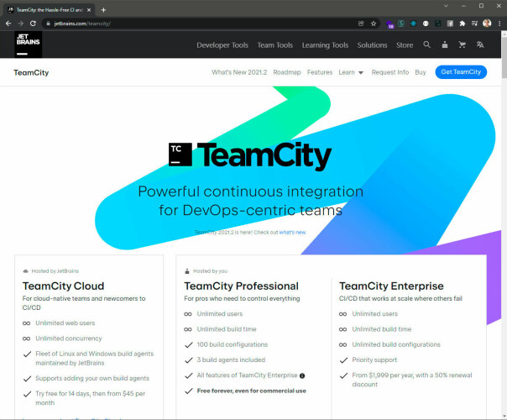The width and height of the screenshot is (507, 420).
Task: Click "Unlimited web users" text
Action: coord(65,323)
